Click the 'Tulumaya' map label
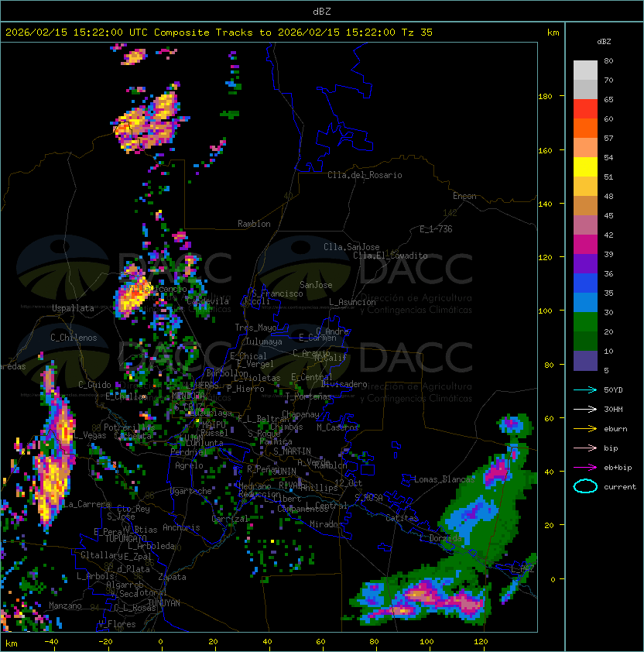The image size is (644, 652). coord(264,341)
